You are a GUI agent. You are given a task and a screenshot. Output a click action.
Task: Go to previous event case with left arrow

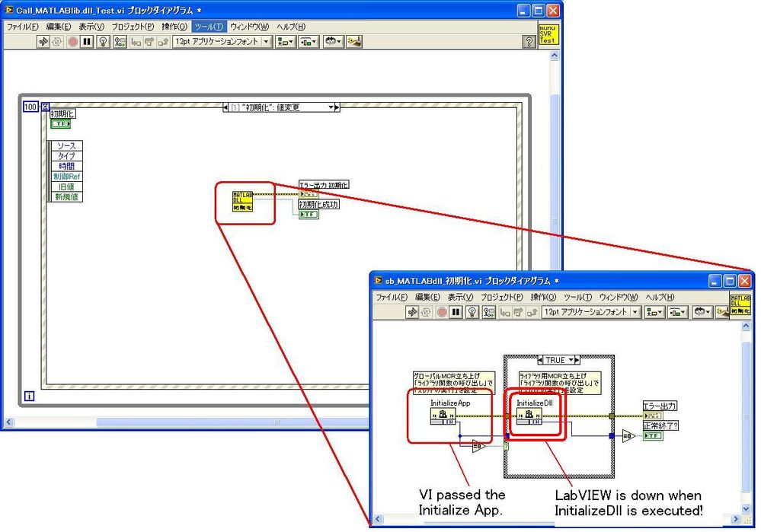pyautogui.click(x=225, y=107)
